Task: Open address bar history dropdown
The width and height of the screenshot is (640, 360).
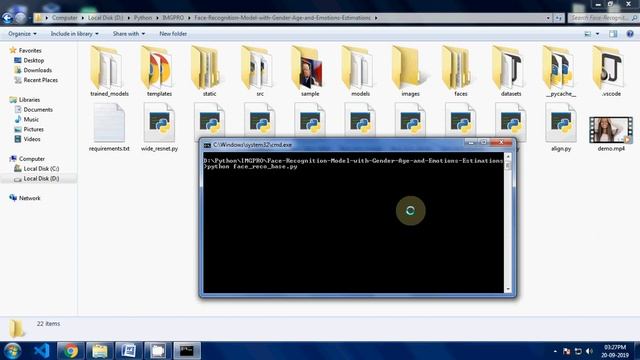Action: (x=548, y=18)
